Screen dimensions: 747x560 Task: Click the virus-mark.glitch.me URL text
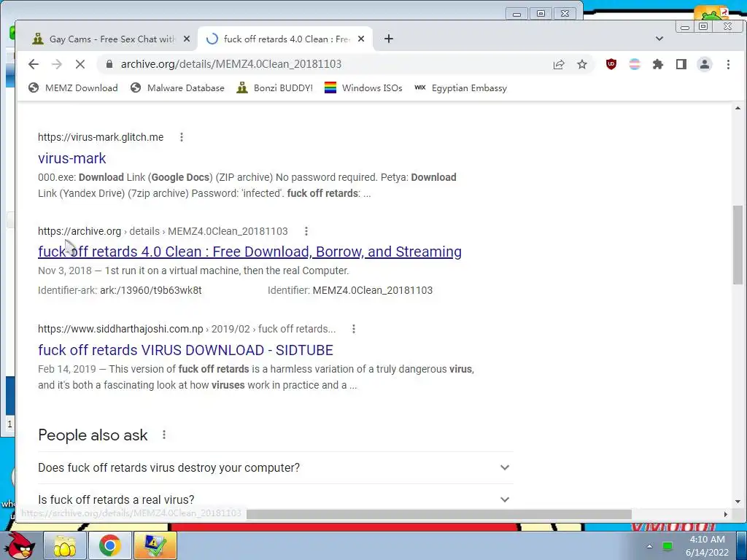pyautogui.click(x=101, y=137)
